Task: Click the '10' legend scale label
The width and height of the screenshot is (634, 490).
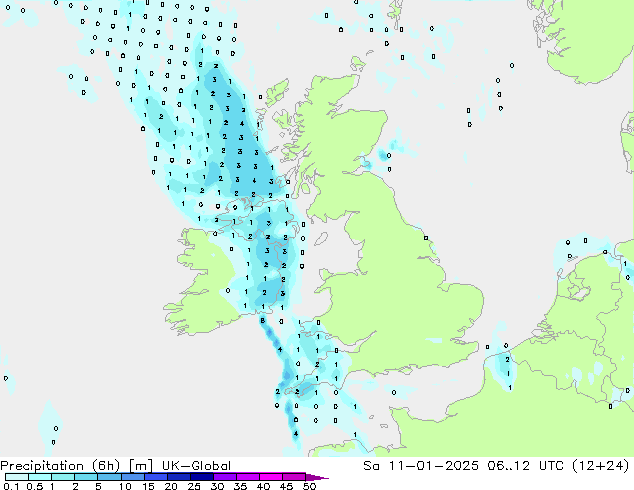Action: click(x=125, y=486)
